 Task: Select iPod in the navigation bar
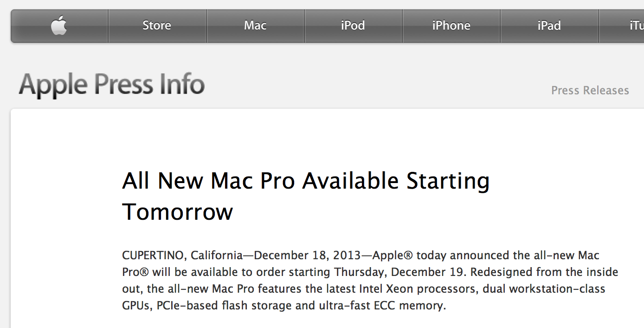coord(353,26)
